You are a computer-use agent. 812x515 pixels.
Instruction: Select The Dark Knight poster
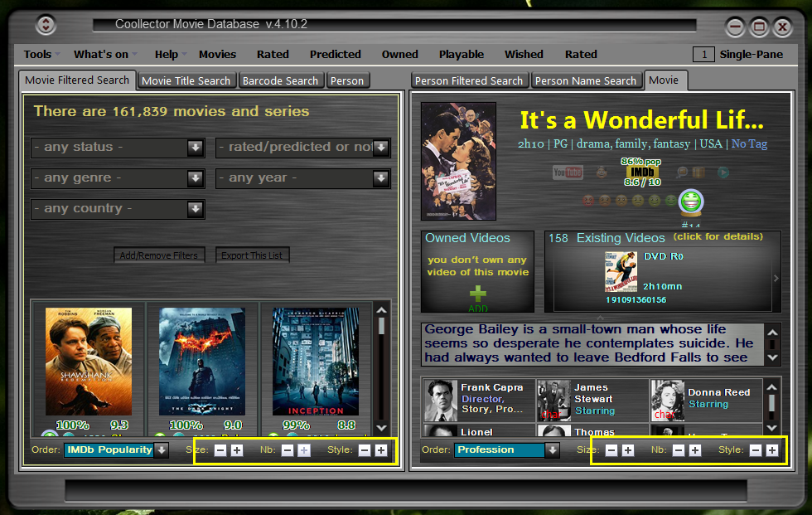click(202, 361)
